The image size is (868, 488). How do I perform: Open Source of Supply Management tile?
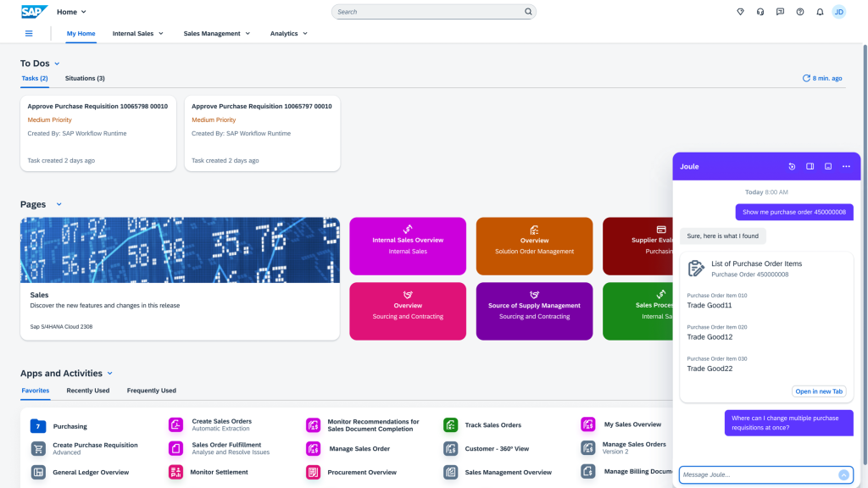(534, 311)
